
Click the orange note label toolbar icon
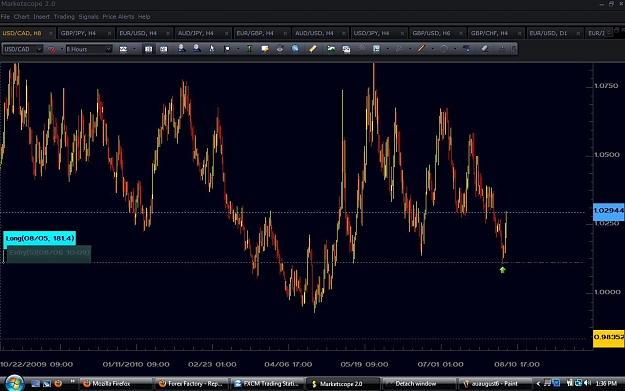pyautogui.click(x=265, y=49)
